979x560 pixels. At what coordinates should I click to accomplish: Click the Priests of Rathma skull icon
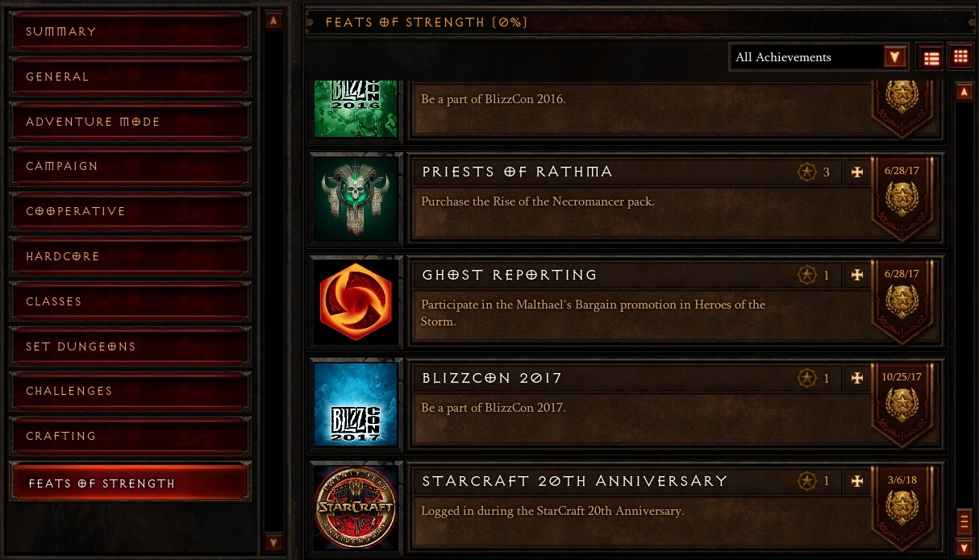356,198
